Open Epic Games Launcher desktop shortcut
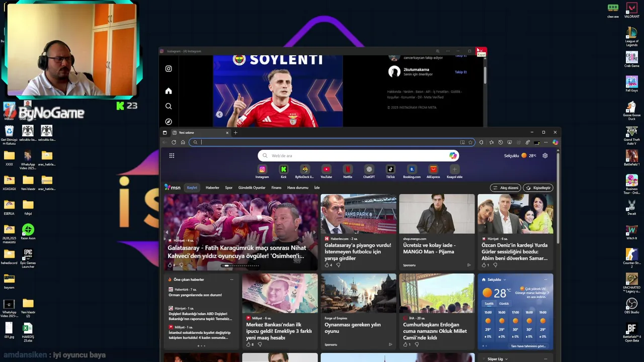The image size is (644, 362). coord(28,258)
